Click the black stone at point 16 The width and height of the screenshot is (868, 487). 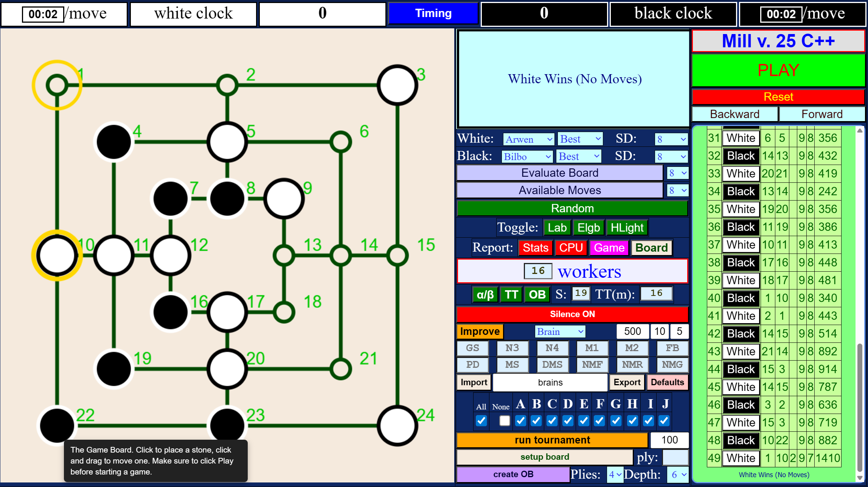(x=171, y=312)
